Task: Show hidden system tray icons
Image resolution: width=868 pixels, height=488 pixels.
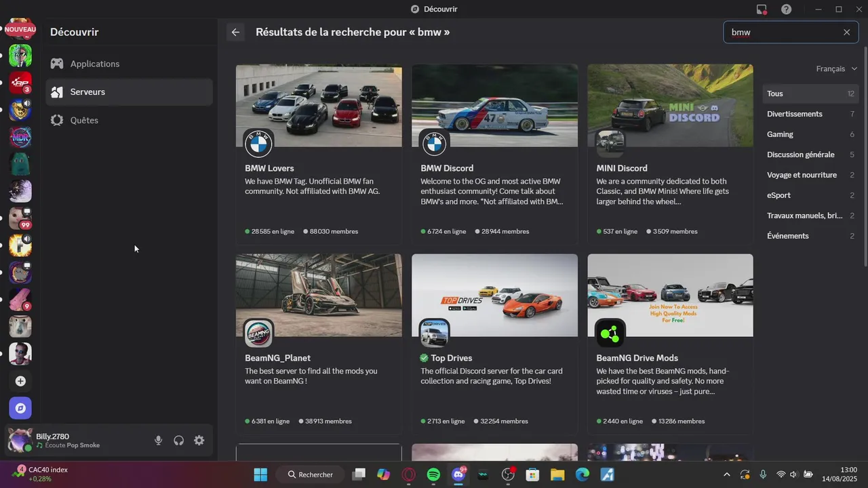Action: pyautogui.click(x=727, y=474)
